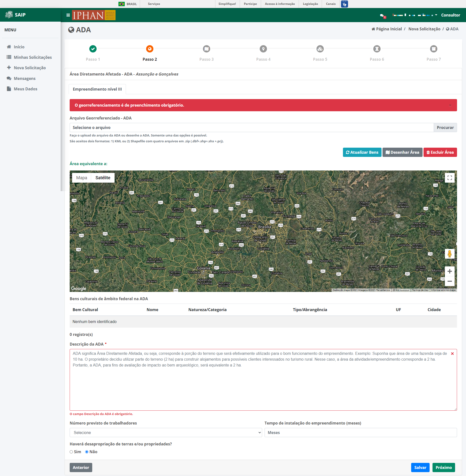Click the Salvar button

click(420, 467)
